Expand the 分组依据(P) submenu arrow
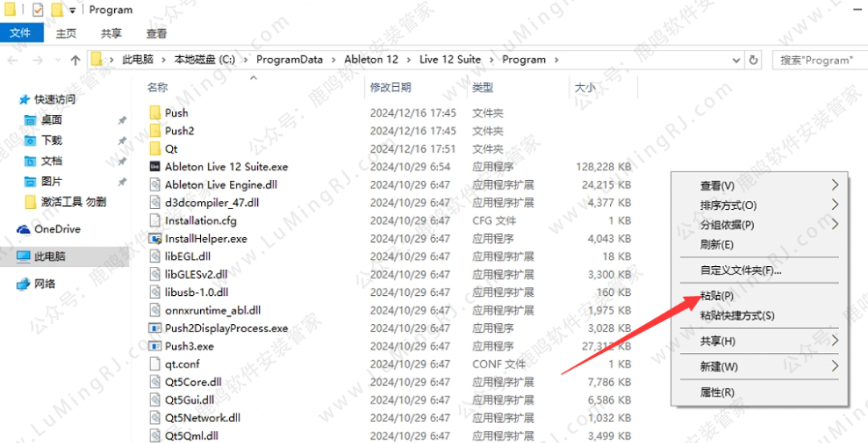 834,224
